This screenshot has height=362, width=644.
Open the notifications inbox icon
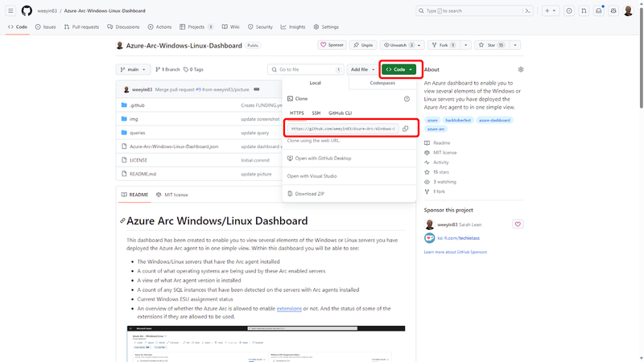(x=598, y=10)
